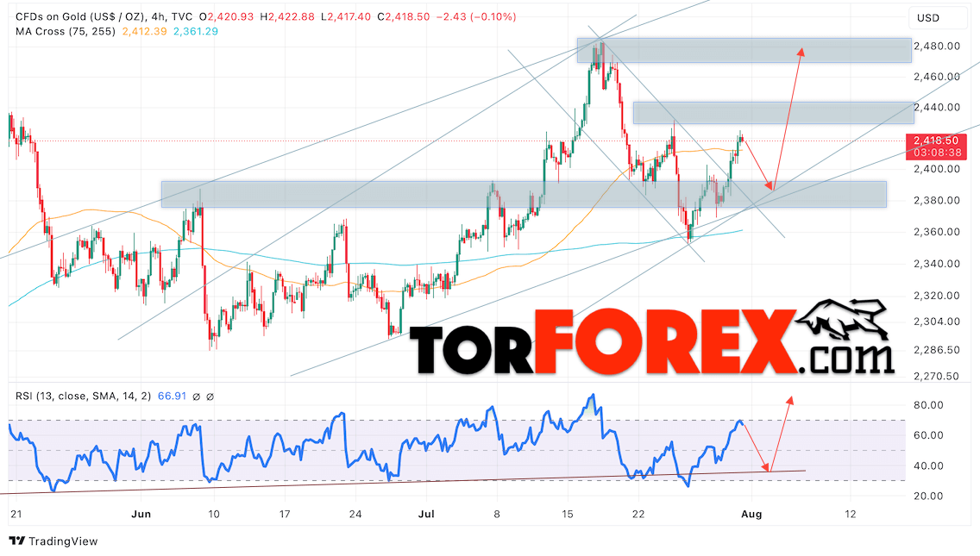Click the orange MA value 2,412.39
980x556 pixels.
[x=145, y=31]
